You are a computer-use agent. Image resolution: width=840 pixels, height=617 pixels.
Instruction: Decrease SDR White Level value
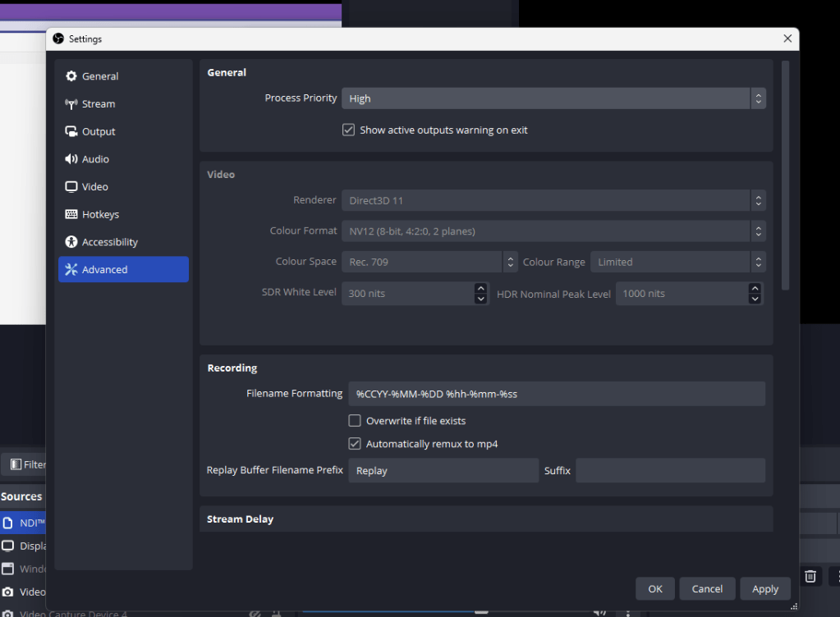pos(480,299)
